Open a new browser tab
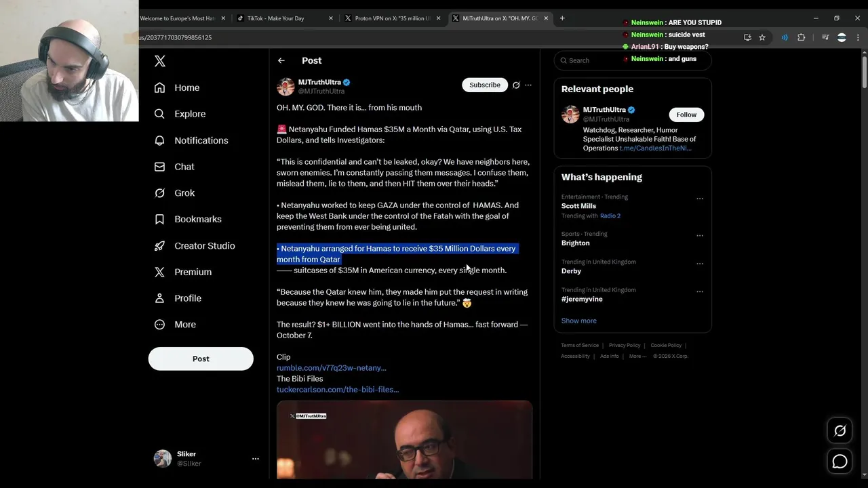The width and height of the screenshot is (868, 488). (562, 18)
